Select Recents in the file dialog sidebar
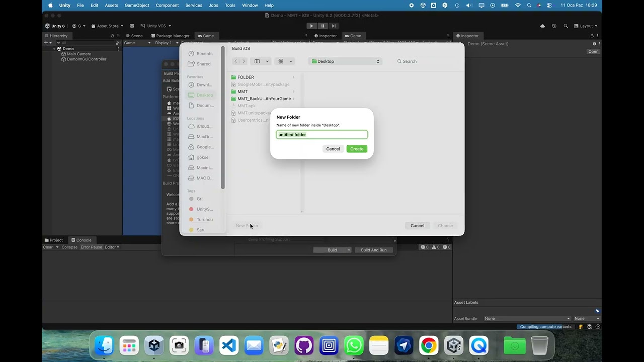 (x=200, y=54)
